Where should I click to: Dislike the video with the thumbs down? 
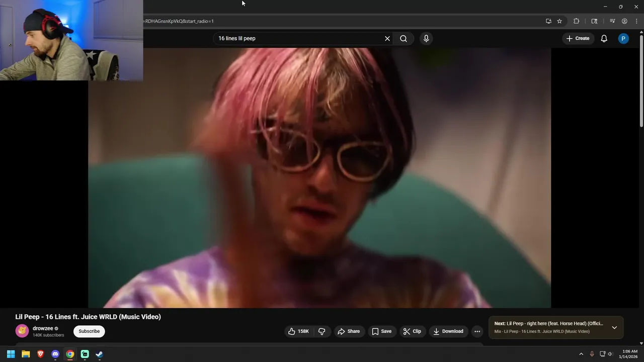322,331
